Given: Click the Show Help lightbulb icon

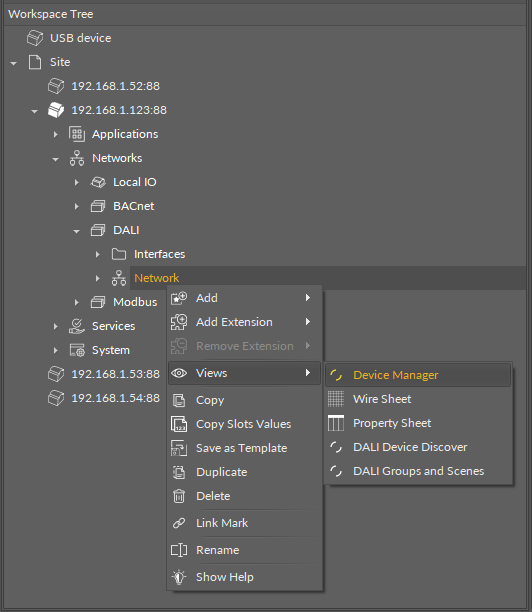Looking at the screenshot, I should tap(179, 577).
